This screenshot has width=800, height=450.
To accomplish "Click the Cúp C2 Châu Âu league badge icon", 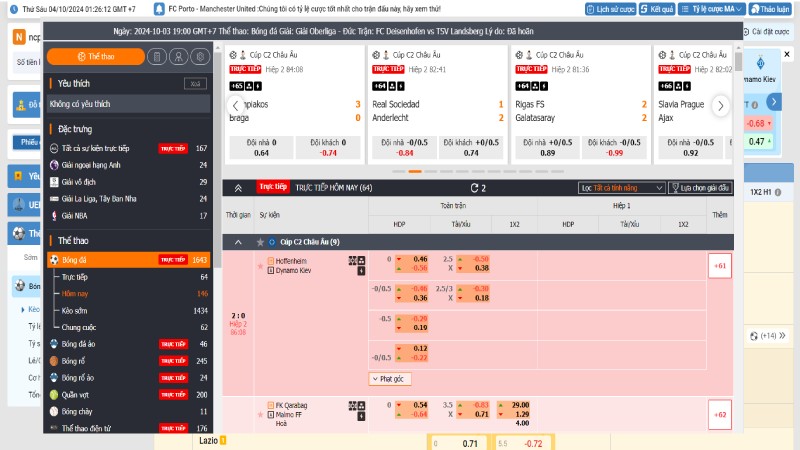I will [272, 242].
